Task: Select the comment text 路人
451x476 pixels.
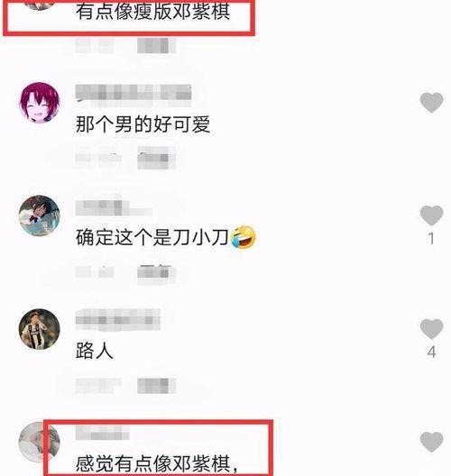Action: 95,351
